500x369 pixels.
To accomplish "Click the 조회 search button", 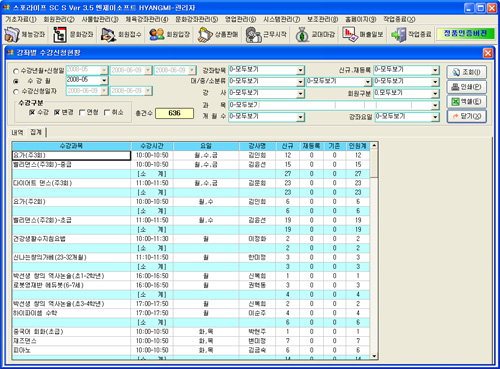I will [466, 72].
